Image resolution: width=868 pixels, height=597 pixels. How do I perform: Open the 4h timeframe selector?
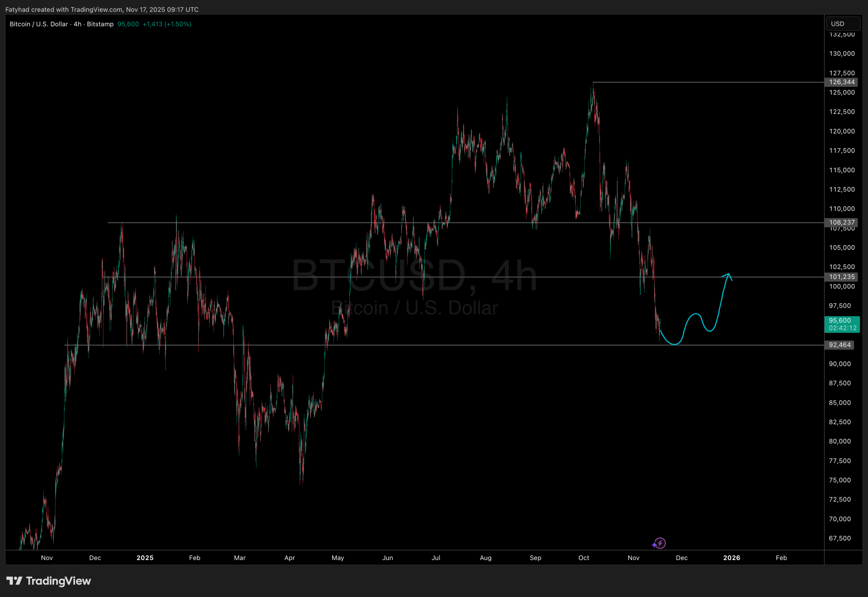tap(77, 24)
